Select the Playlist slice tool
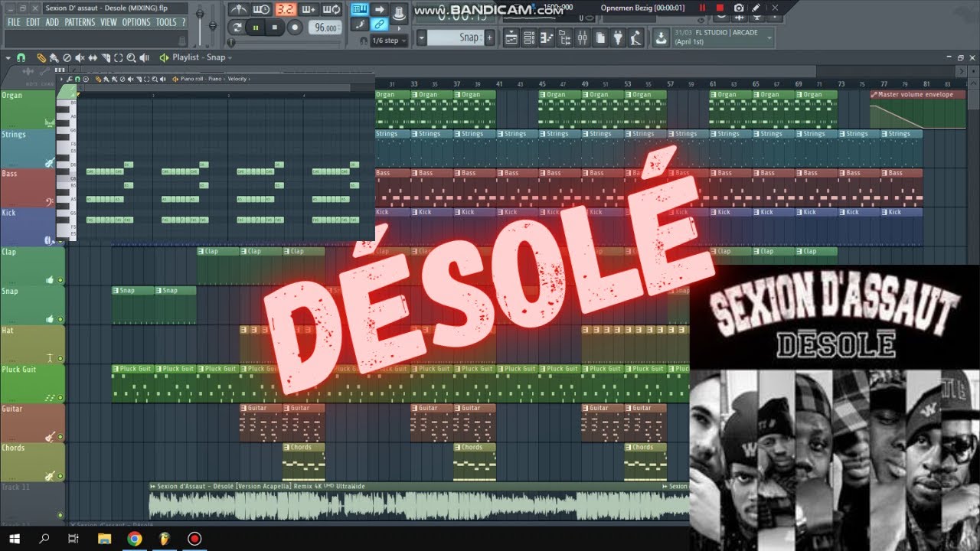The width and height of the screenshot is (980, 551). pyautogui.click(x=106, y=57)
